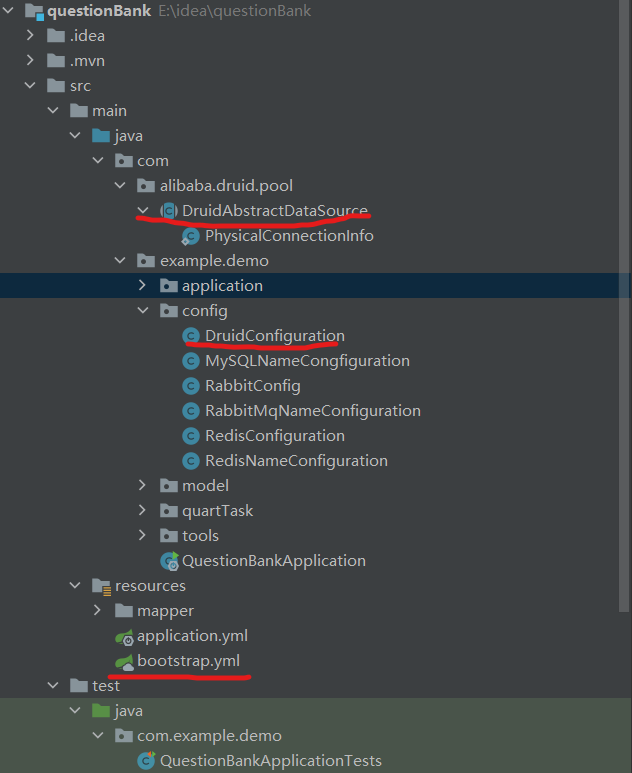The image size is (632, 773).
Task: Collapse the com package
Action: click(x=98, y=160)
